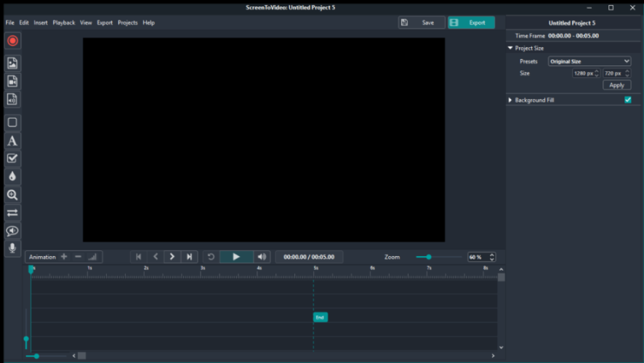Click the playhead at timeline start

31,269
